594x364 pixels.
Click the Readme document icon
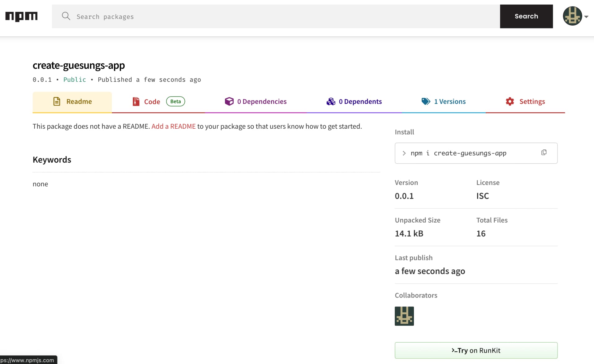tap(57, 101)
